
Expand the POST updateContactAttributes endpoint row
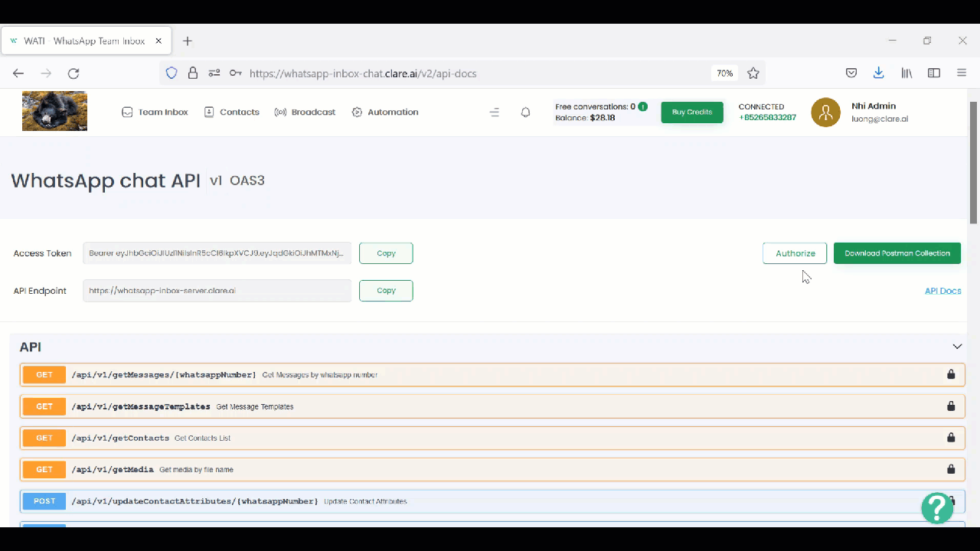pyautogui.click(x=492, y=501)
